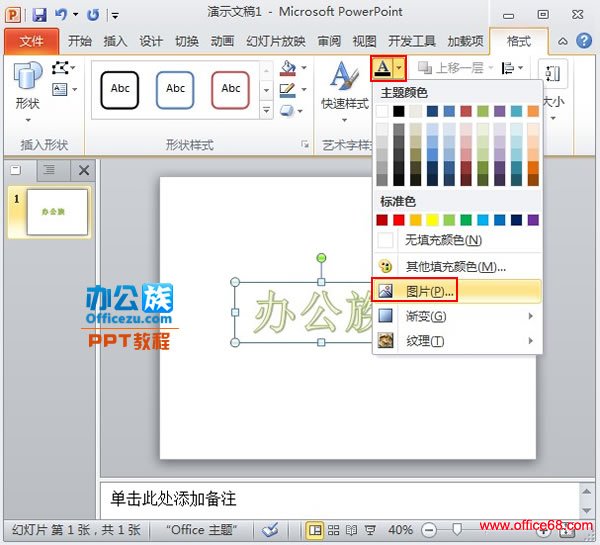Image resolution: width=600 pixels, height=545 pixels.
Task: Click the Redo/Repeat icon
Action: pyautogui.click(x=93, y=15)
